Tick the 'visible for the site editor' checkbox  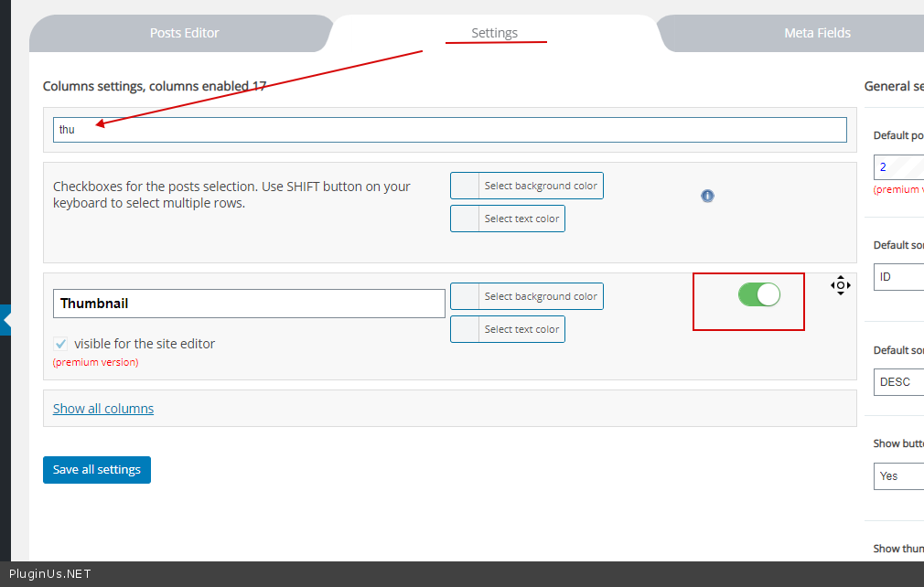coord(60,344)
